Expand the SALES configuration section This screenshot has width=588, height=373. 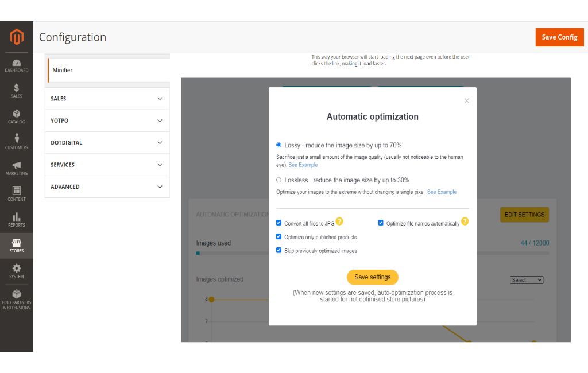coord(107,99)
